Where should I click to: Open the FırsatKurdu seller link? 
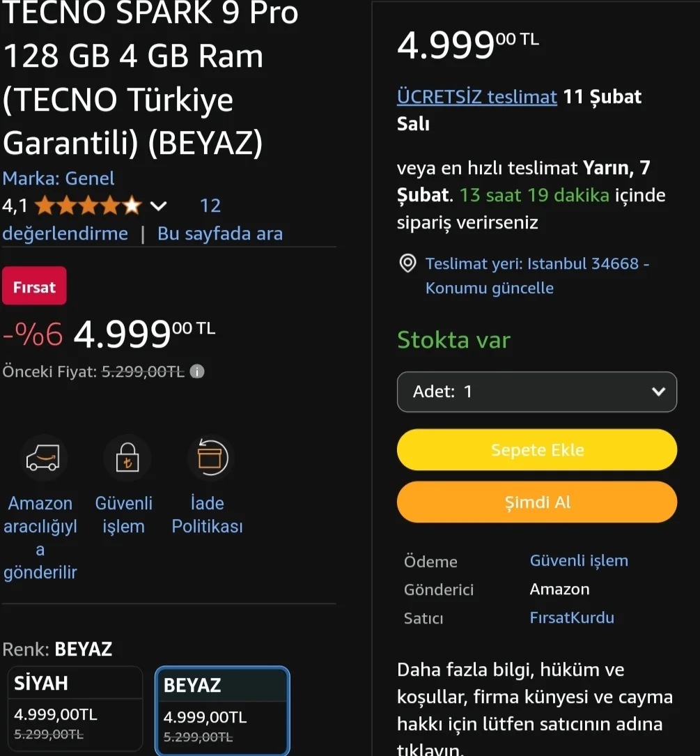572,617
